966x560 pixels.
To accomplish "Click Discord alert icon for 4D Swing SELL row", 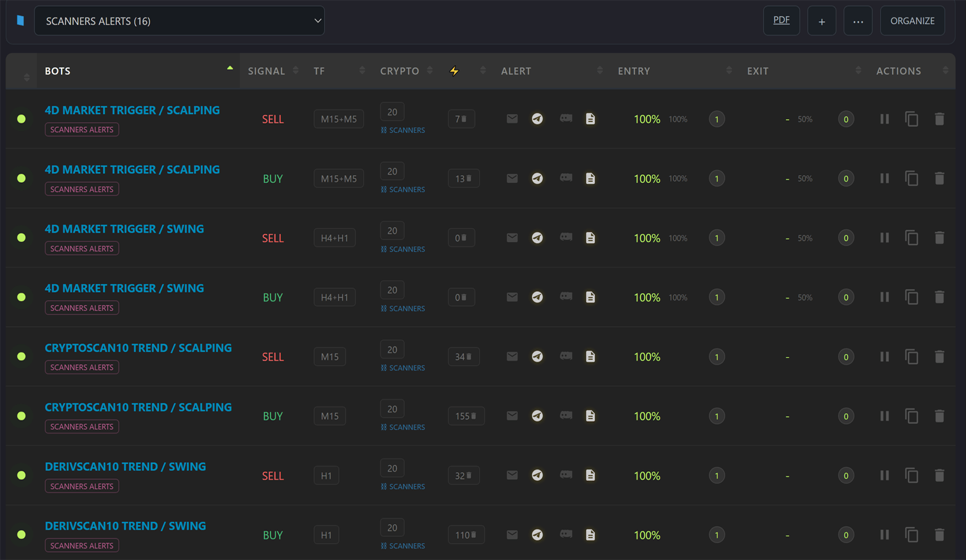I will point(566,237).
